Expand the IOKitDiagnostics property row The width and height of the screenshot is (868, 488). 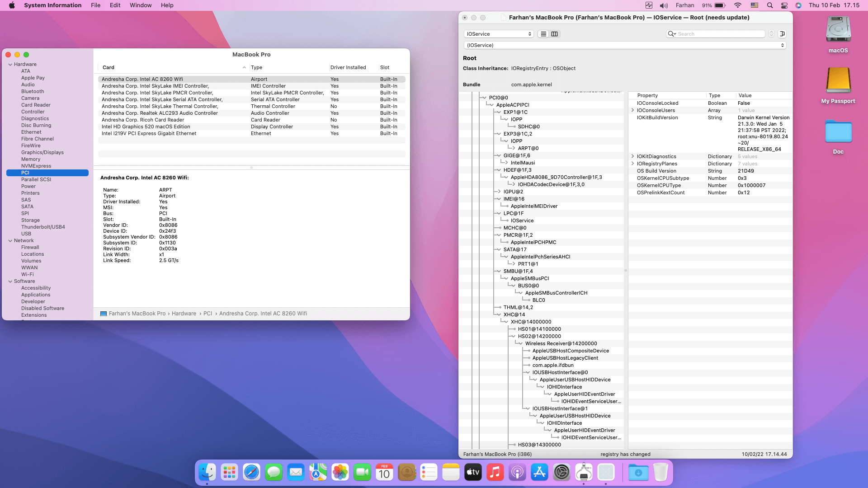632,156
